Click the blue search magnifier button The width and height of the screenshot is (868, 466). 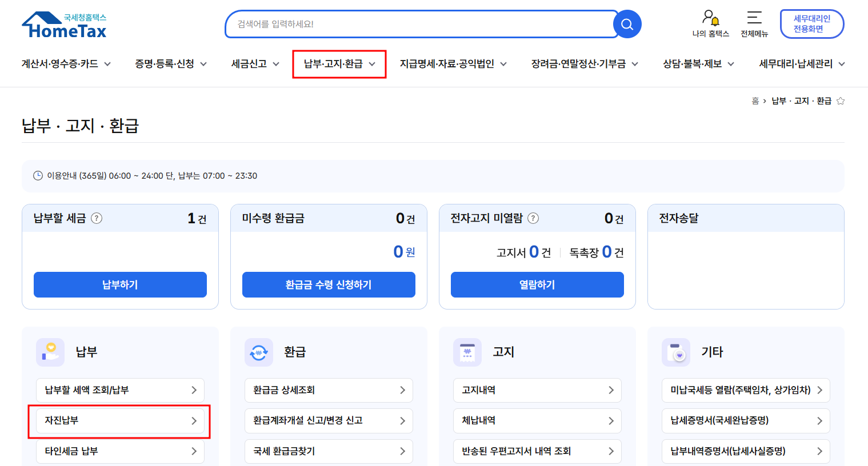(627, 24)
